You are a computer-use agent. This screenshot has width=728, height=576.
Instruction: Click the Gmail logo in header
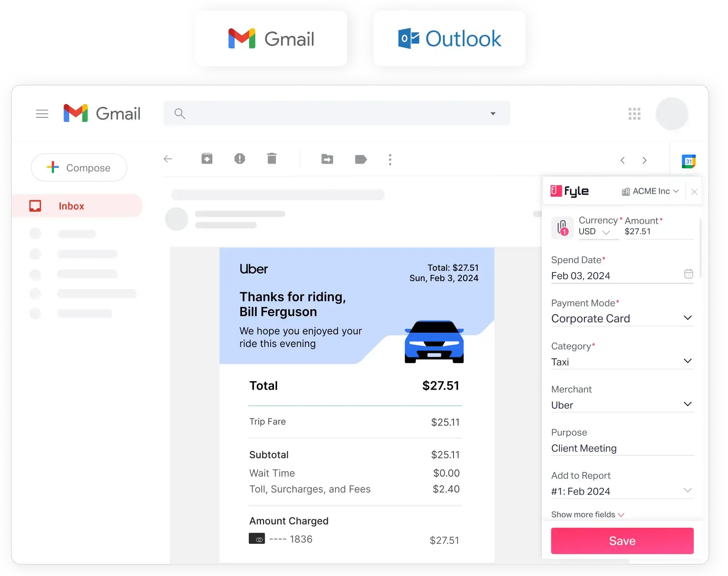(102, 113)
